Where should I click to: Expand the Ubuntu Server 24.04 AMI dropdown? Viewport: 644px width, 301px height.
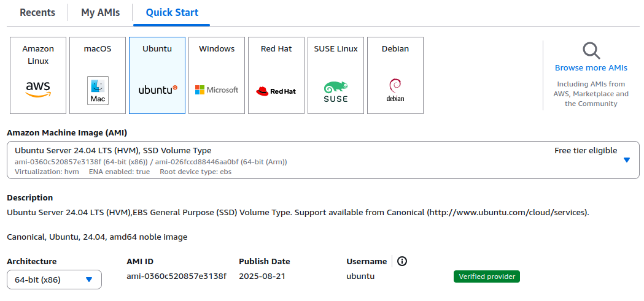point(324,161)
